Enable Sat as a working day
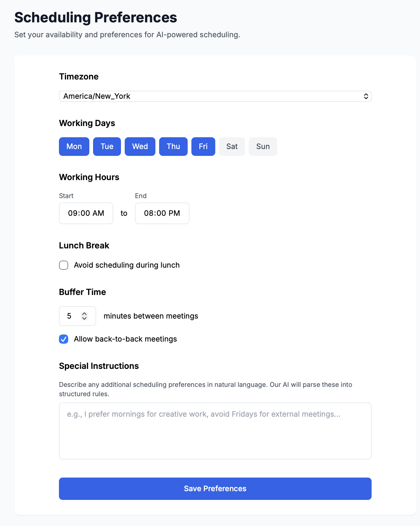This screenshot has height=526, width=420. click(x=232, y=147)
